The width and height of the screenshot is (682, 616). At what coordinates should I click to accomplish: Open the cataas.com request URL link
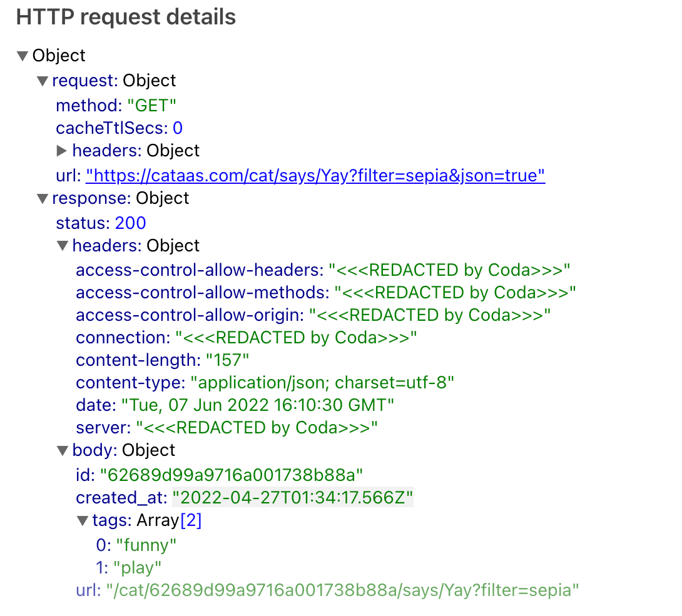click(x=316, y=176)
